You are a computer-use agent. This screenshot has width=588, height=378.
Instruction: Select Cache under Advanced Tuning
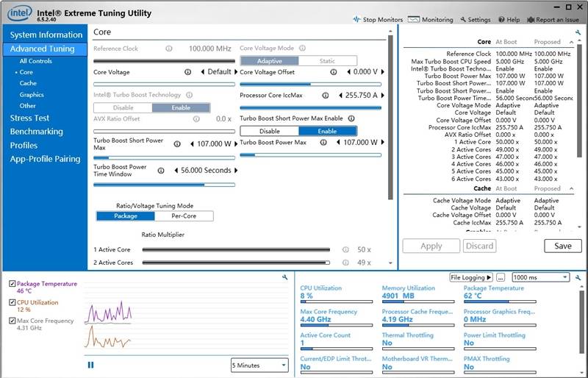[x=28, y=83]
